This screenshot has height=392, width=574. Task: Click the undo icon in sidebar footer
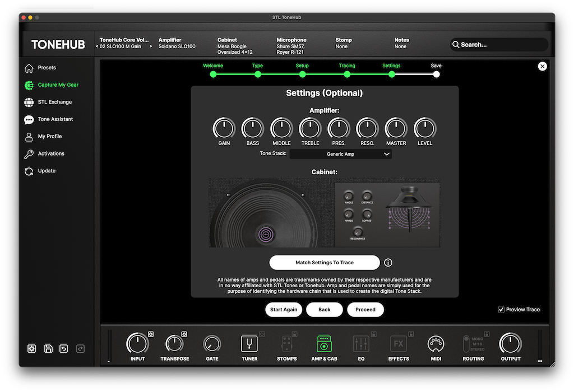tap(64, 349)
